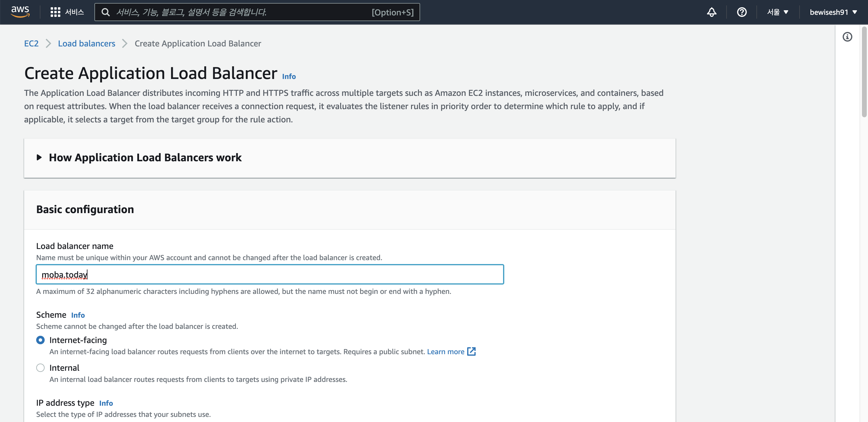Screen dimensions: 868x422
Task: Click the Load balancer name input
Action: (270, 274)
